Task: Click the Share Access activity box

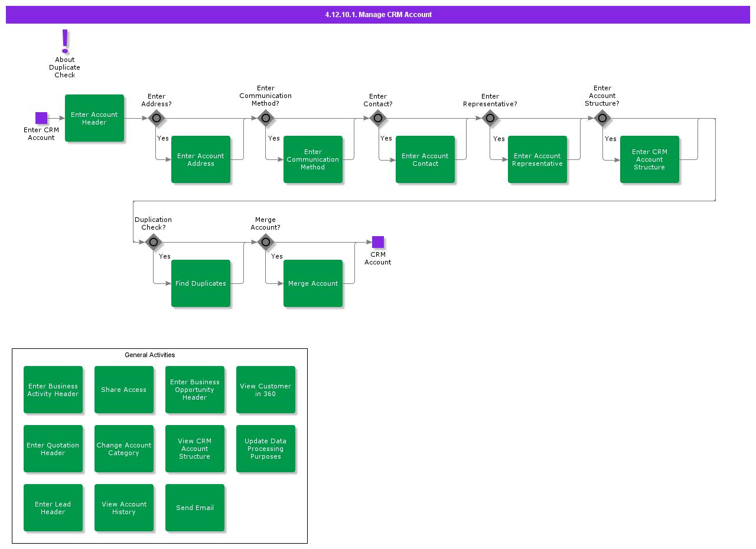Action: point(124,390)
